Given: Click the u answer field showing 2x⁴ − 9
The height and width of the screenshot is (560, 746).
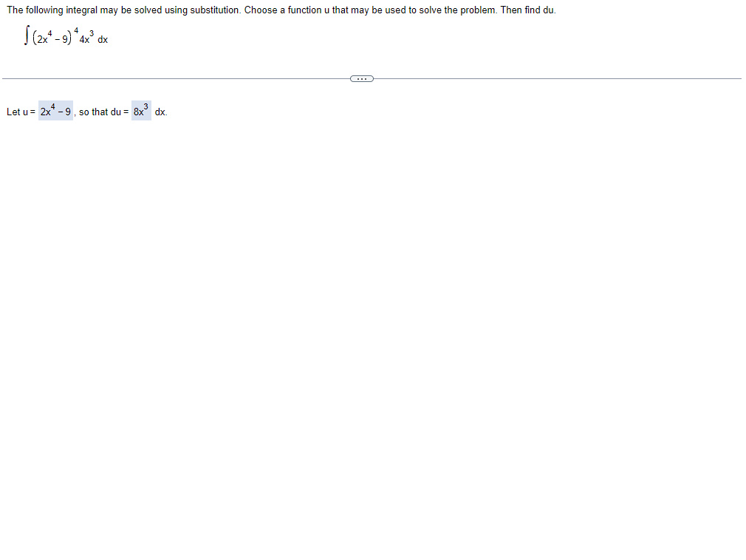Looking at the screenshot, I should (55, 111).
